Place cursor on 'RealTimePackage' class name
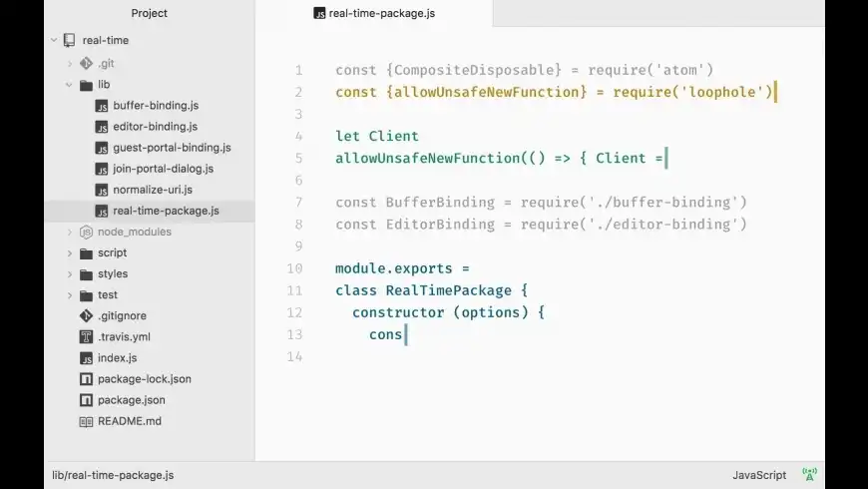Screen dimensions: 868x489 point(448,290)
